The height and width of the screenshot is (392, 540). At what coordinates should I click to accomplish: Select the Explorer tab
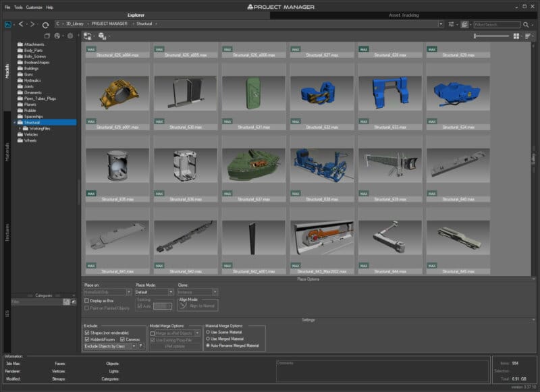136,15
